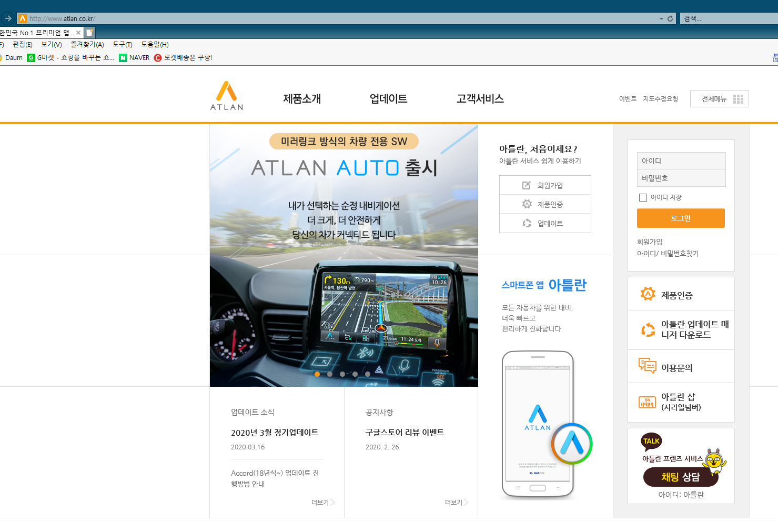
Task: Open the Daum bookmark
Action: point(12,58)
